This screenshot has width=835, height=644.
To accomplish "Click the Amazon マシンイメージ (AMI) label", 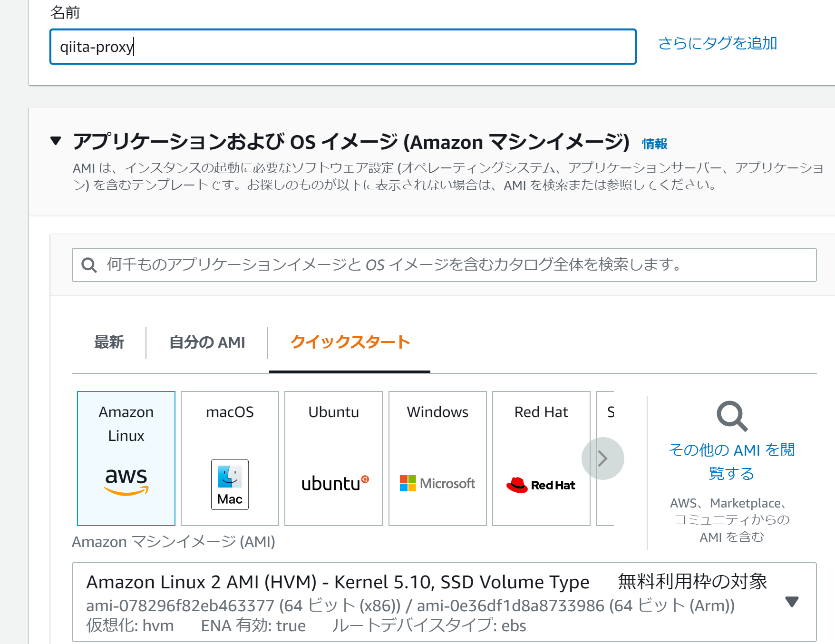I will click(x=174, y=542).
